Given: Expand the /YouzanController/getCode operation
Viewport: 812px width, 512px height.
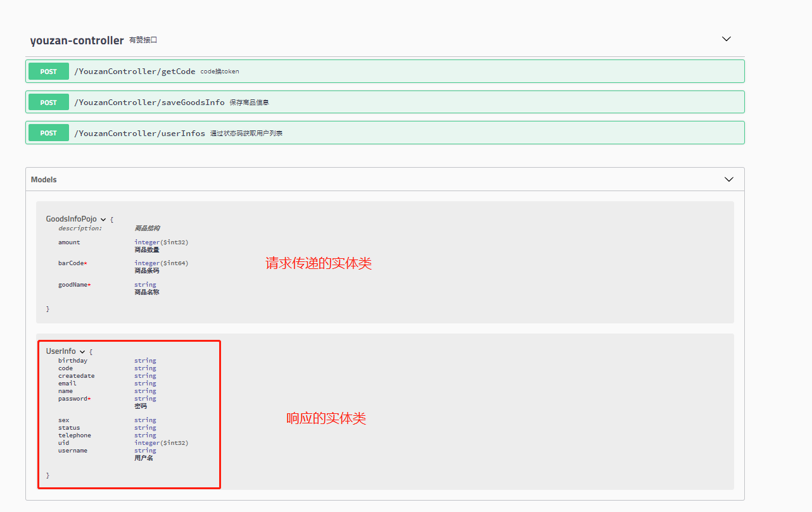Looking at the screenshot, I should pyautogui.click(x=385, y=72).
